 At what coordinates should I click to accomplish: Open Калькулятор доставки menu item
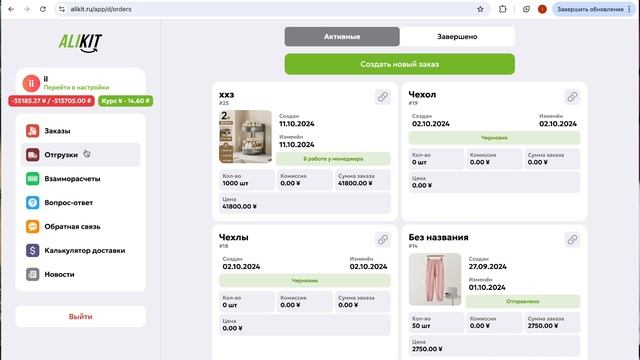(x=80, y=250)
